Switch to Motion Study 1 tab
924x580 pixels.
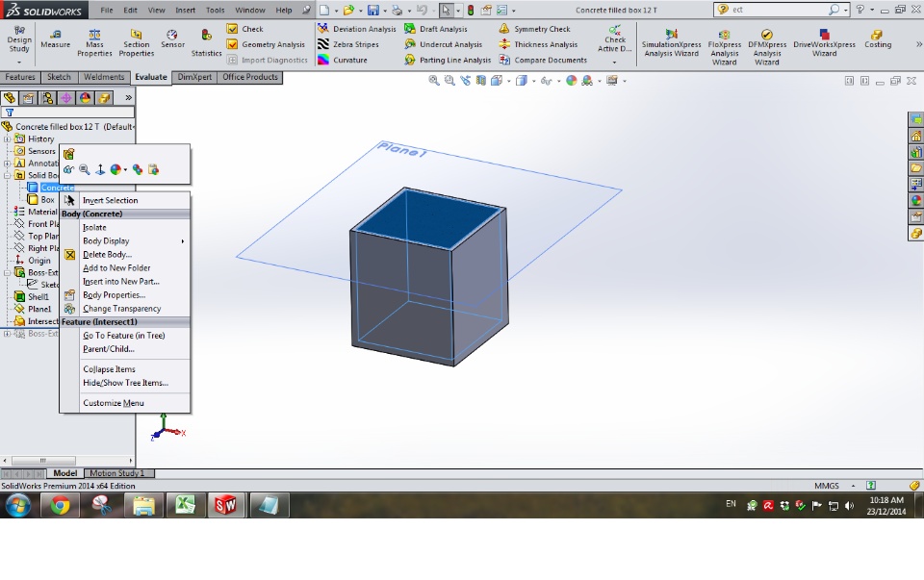coord(119,473)
